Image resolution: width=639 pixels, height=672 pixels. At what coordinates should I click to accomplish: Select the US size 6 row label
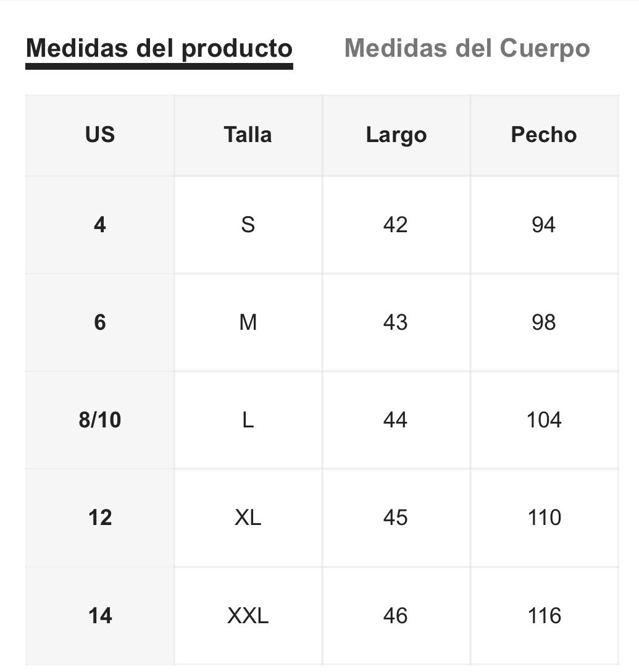point(100,322)
